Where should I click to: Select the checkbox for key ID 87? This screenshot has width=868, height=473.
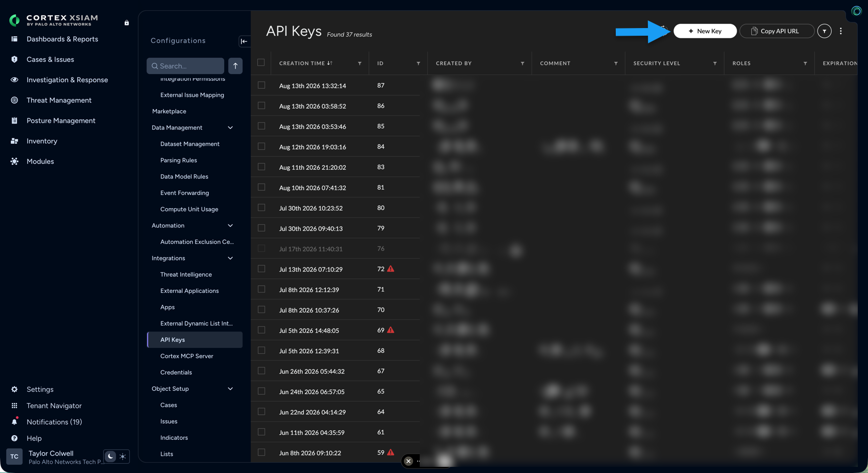click(x=261, y=85)
